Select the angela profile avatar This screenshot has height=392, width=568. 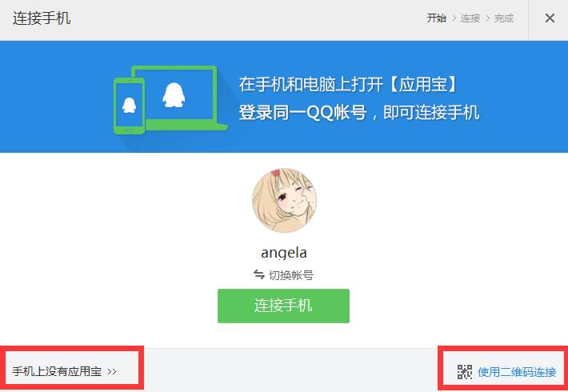click(284, 200)
